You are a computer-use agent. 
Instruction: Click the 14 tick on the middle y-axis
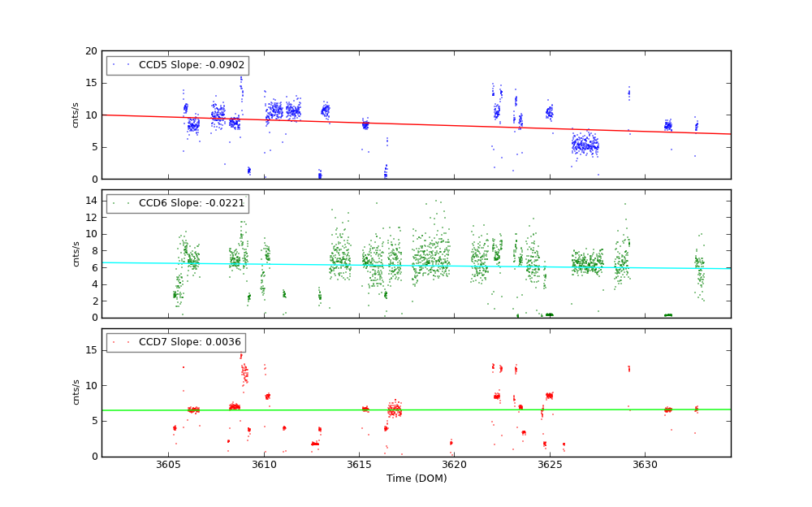point(91,200)
